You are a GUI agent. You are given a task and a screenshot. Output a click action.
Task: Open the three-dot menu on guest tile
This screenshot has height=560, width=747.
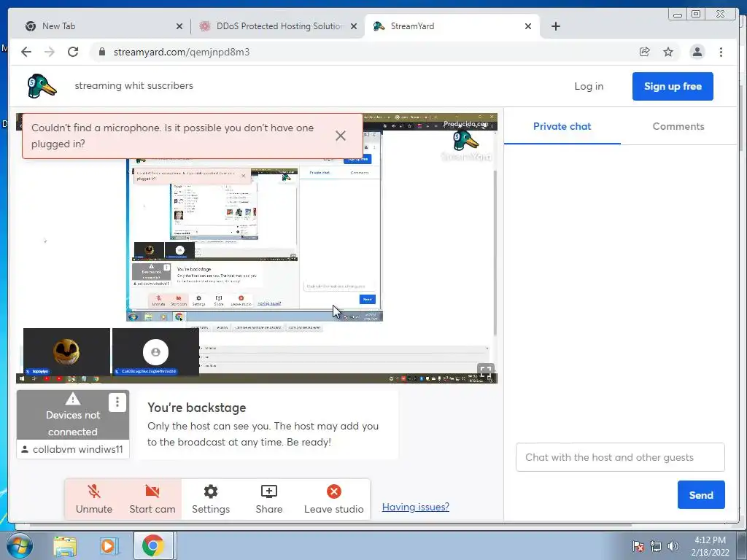[x=117, y=402]
